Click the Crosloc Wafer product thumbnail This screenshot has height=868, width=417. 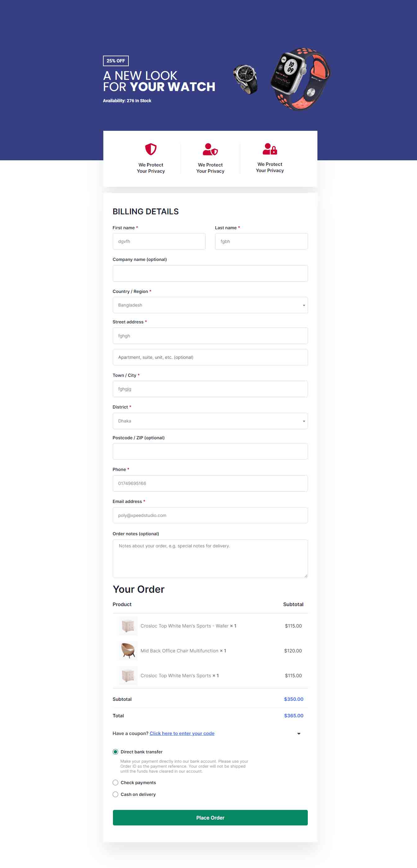click(x=128, y=626)
